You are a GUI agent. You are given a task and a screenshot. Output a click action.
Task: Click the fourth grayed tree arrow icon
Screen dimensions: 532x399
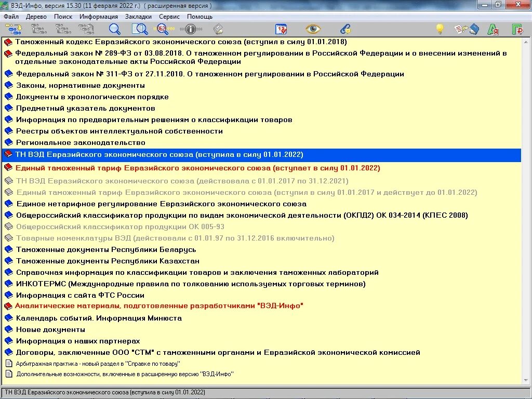click(x=86, y=29)
